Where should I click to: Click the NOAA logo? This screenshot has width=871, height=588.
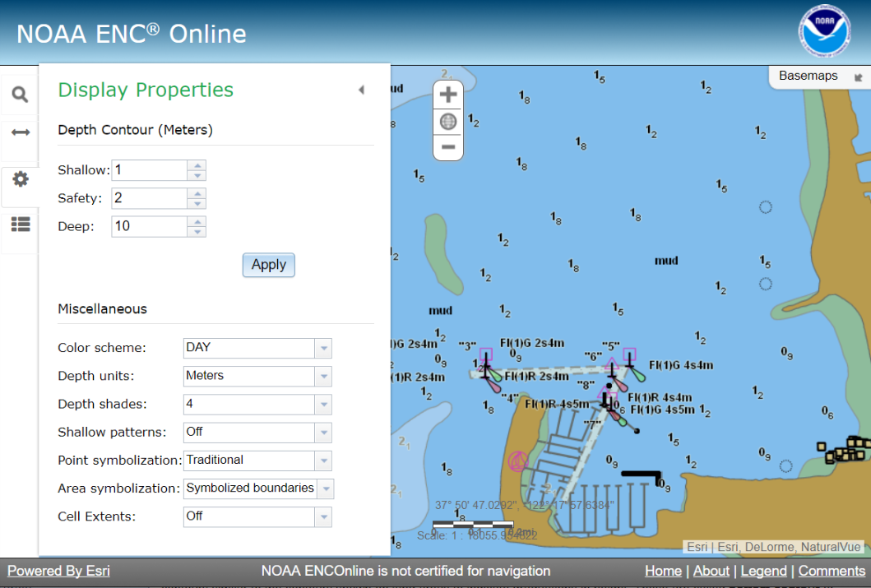click(824, 31)
